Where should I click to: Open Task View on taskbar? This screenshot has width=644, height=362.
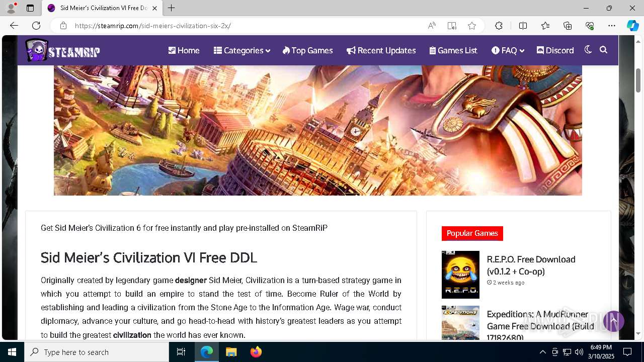tap(181, 352)
